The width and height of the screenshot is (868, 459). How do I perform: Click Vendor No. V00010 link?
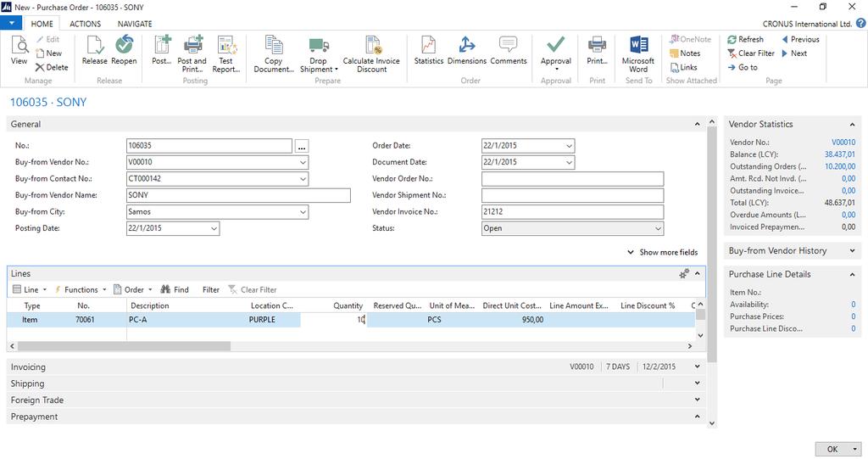(x=843, y=143)
